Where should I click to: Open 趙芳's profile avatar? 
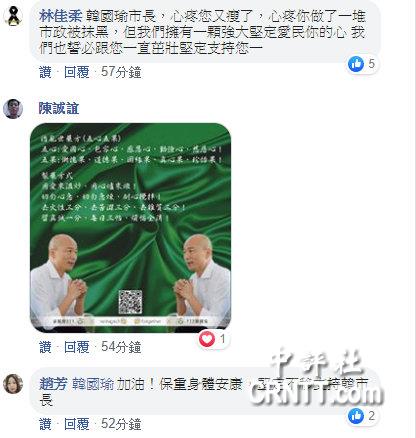[13, 384]
